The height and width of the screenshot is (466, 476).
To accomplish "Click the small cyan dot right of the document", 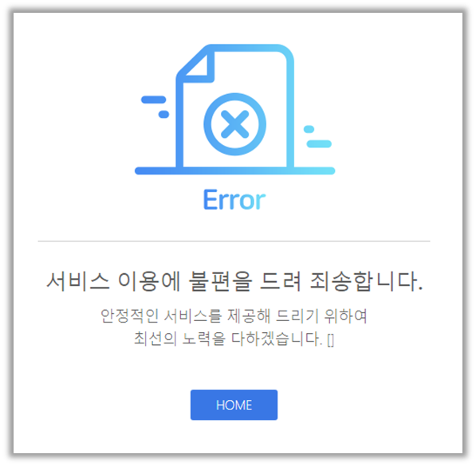I will pyautogui.click(x=309, y=129).
